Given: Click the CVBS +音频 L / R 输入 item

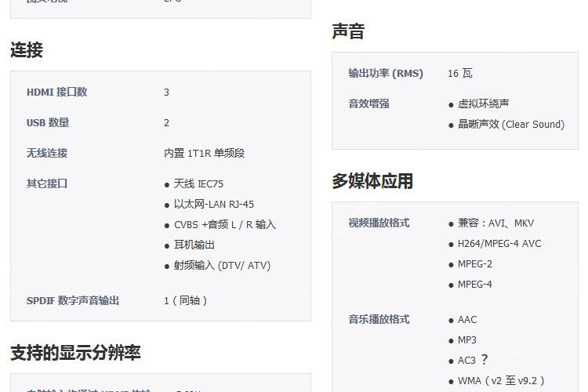Looking at the screenshot, I should [224, 224].
